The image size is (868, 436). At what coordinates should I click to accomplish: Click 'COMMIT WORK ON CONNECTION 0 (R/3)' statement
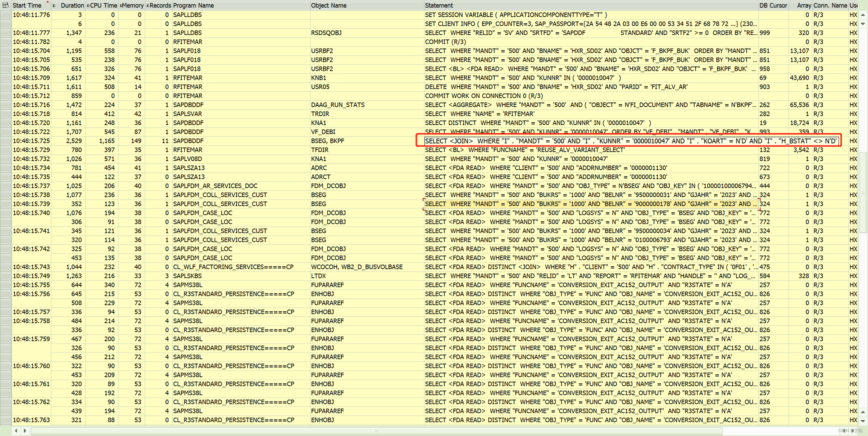[x=484, y=96]
